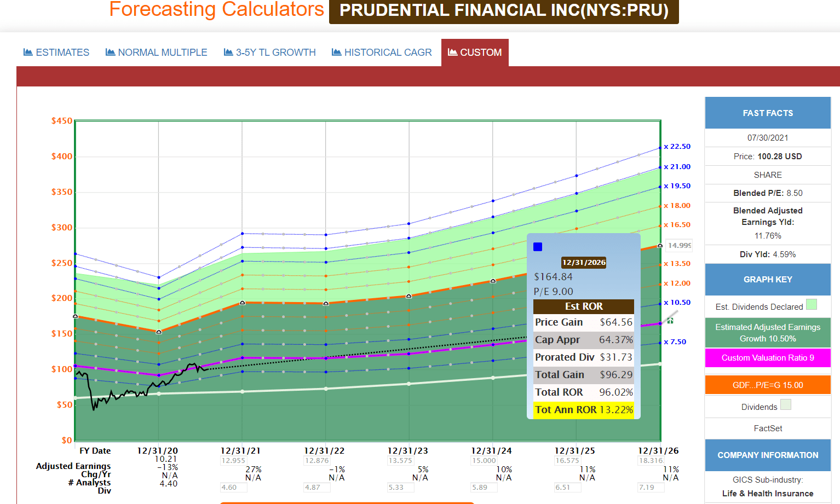
Task: Click the Total Gain $96.29 row
Action: pos(584,375)
